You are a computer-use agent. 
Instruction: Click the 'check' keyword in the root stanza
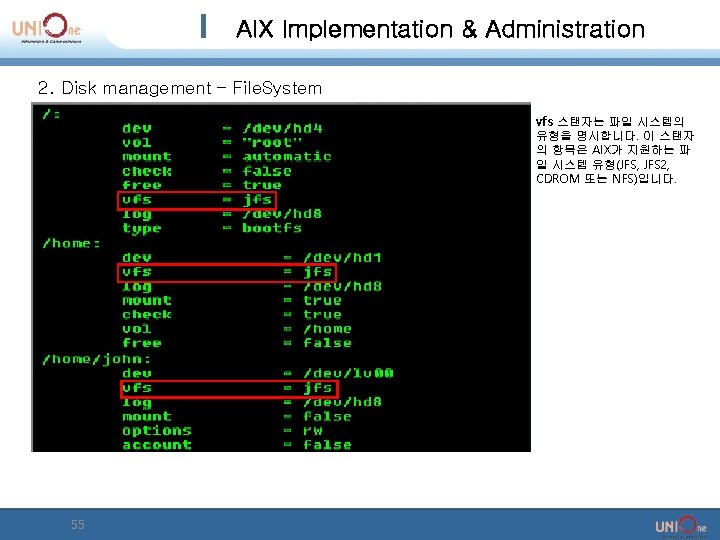click(x=146, y=171)
